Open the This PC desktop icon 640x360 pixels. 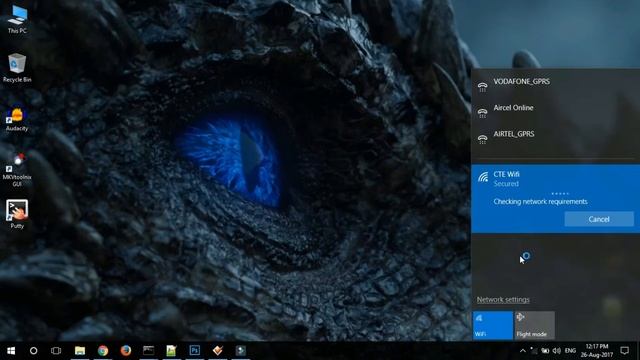tap(17, 19)
